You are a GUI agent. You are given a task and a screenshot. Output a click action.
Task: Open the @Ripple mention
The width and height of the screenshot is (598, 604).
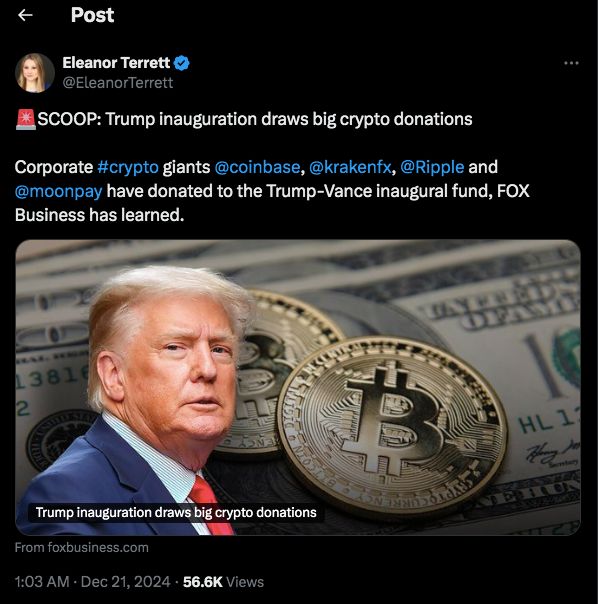432,167
